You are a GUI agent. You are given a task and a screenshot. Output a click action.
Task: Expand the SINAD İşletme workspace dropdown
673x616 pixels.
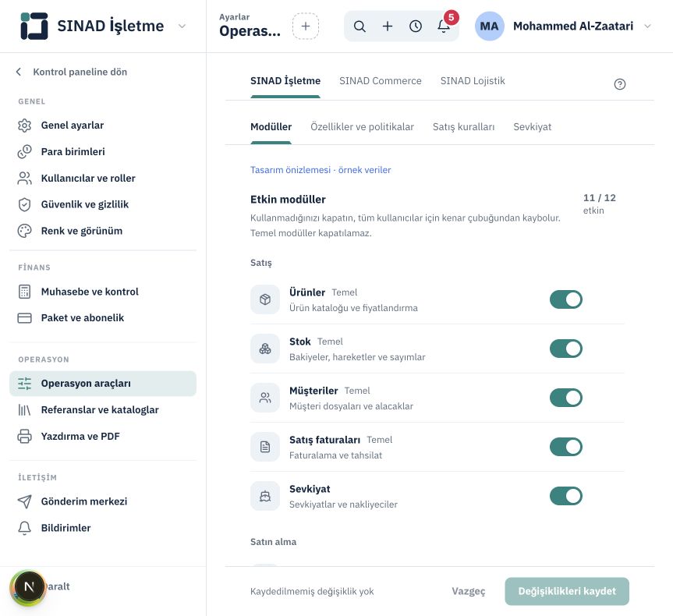182,27
